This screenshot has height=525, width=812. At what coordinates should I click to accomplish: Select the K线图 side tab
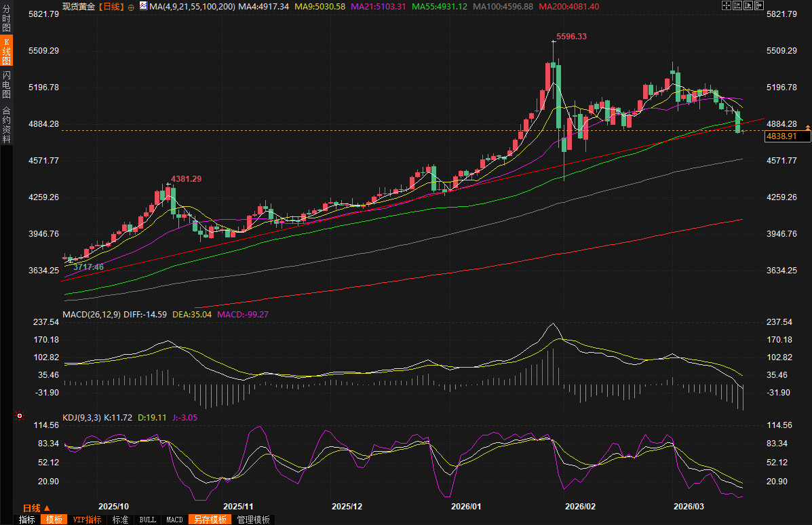click(6, 51)
